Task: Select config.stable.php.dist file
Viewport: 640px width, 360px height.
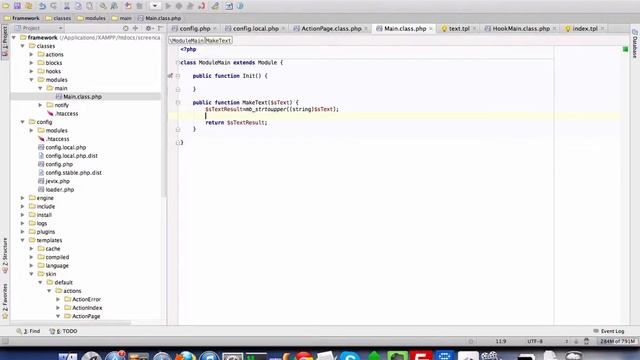Action: [x=73, y=173]
